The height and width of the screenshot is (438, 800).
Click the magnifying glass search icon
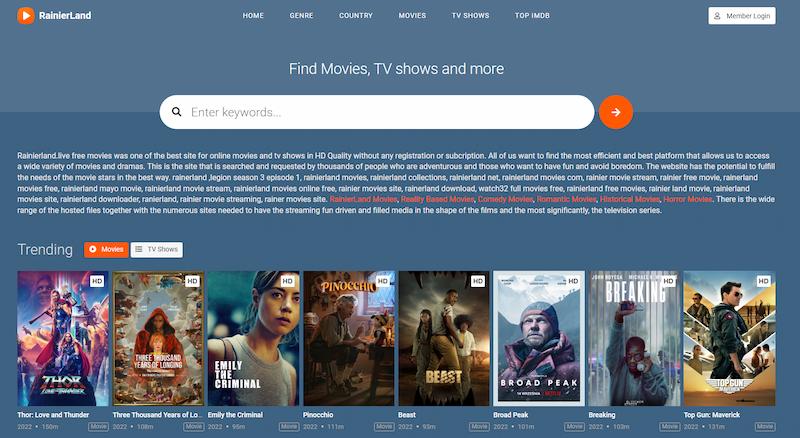[177, 113]
